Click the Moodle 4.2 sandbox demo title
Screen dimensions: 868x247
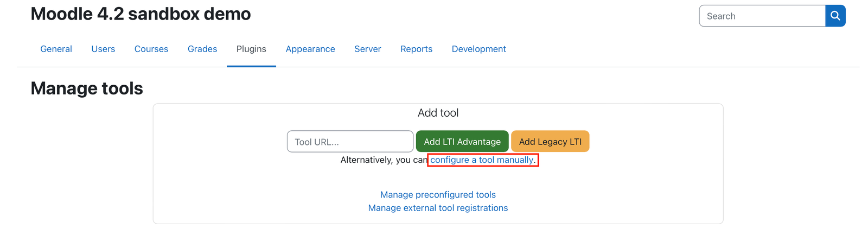[141, 14]
